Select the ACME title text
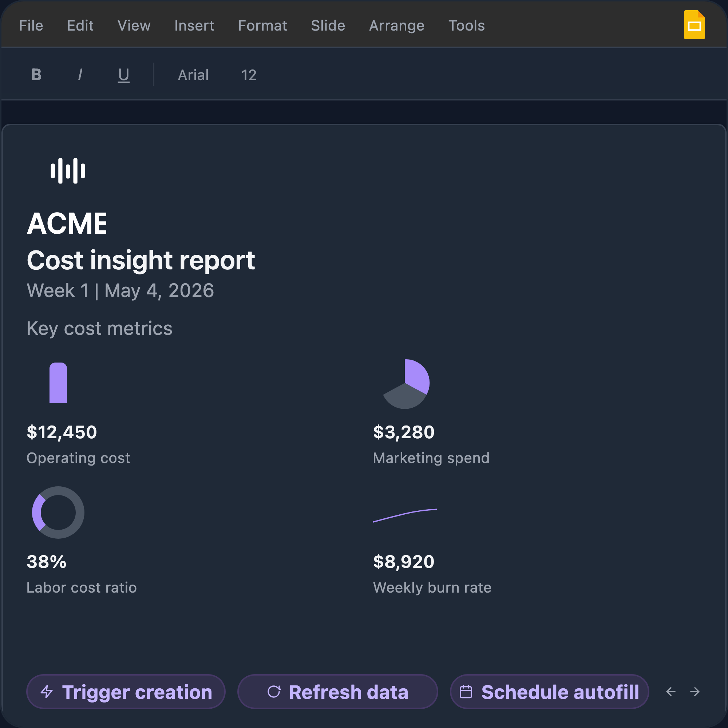The height and width of the screenshot is (728, 728). (x=67, y=223)
